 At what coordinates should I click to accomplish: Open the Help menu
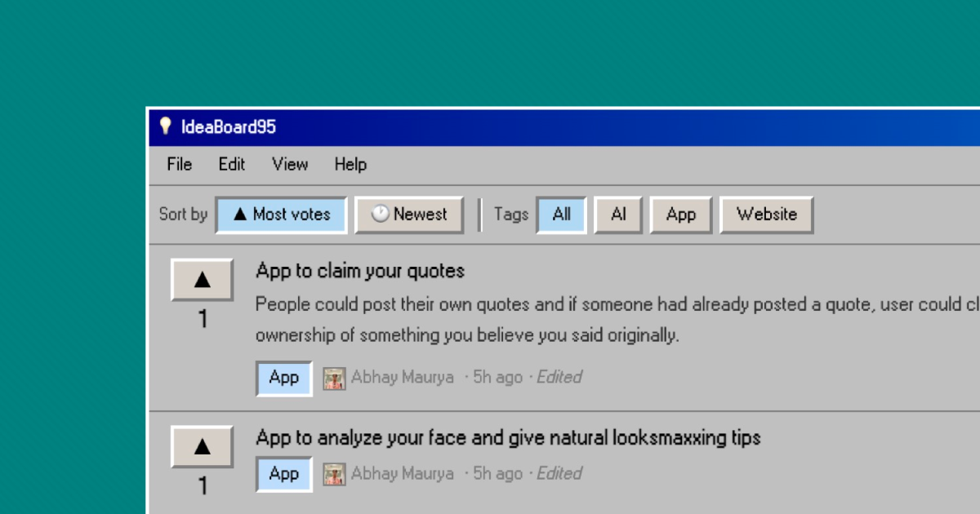[x=350, y=164]
